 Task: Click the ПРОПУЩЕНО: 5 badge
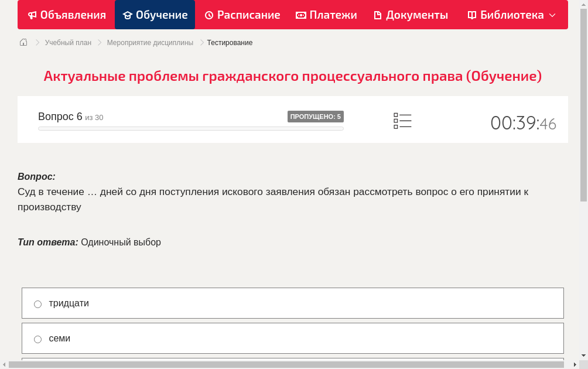316,116
